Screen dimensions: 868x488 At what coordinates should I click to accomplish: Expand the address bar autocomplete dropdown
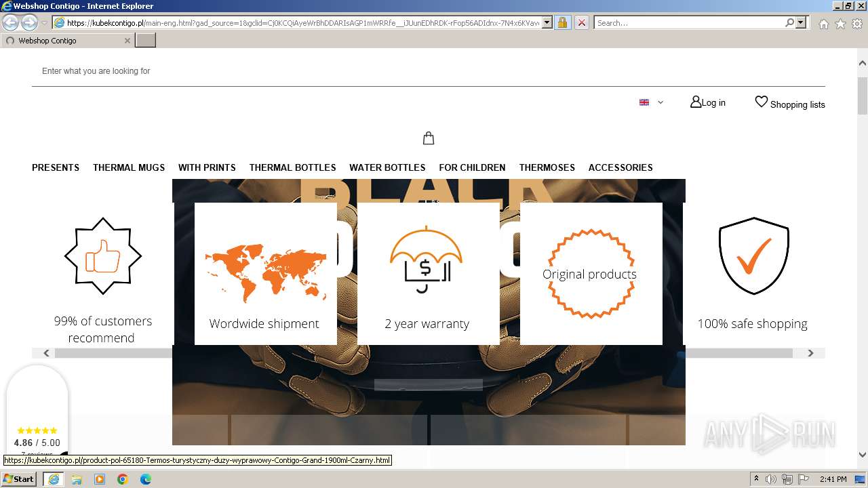tap(547, 23)
